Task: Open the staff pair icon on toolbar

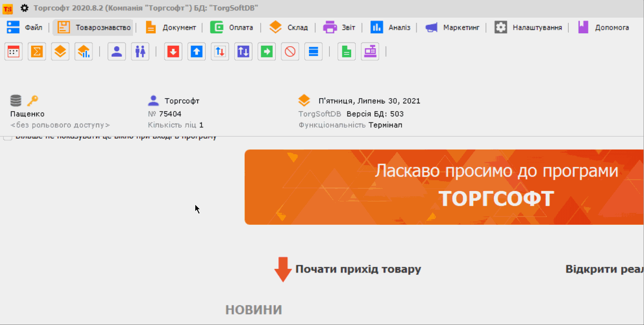Action: point(139,51)
